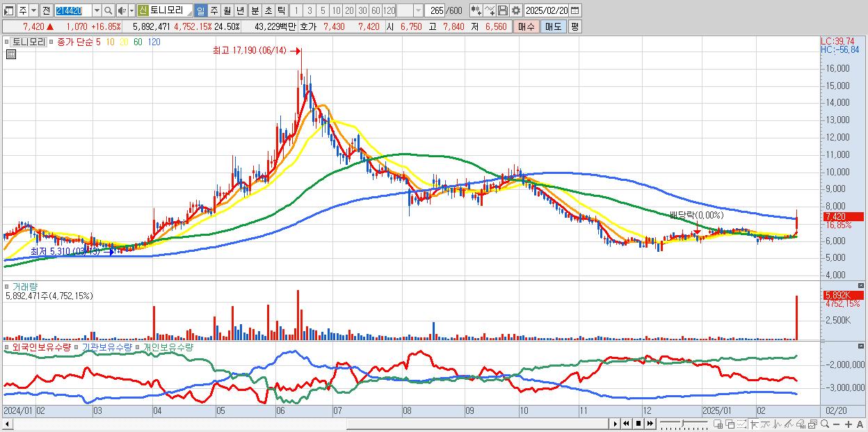
Task: Toggle the square before 종가 단순 legend
Action: (x=51, y=42)
